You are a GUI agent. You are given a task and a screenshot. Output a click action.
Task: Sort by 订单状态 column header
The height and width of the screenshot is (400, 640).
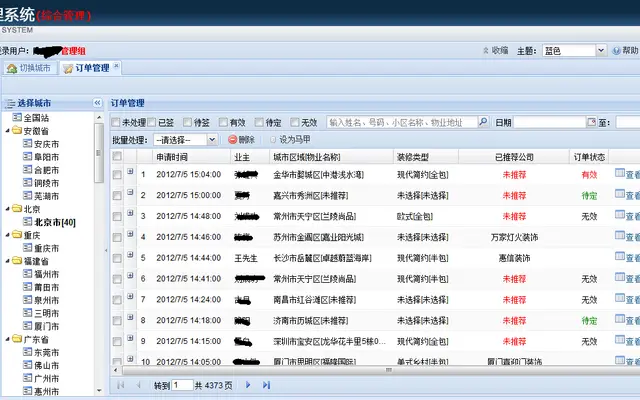pyautogui.click(x=589, y=157)
